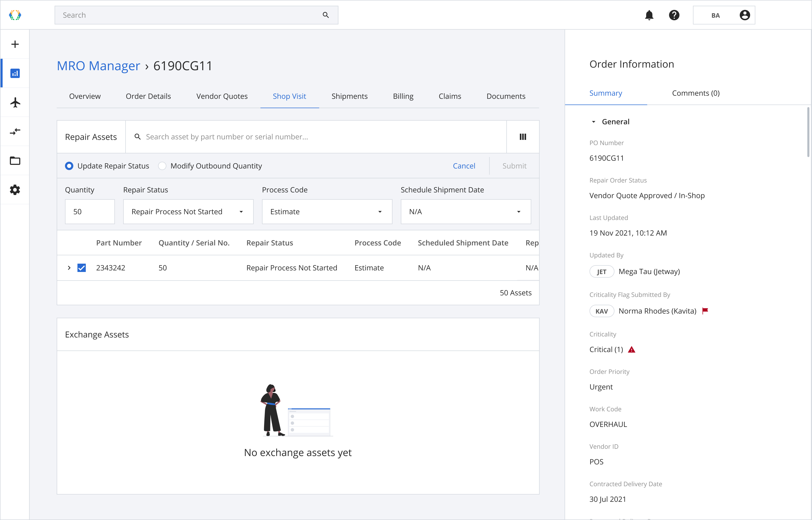This screenshot has height=520, width=812.
Task: Click the Quantity / Serial No. column header
Action: tap(194, 243)
